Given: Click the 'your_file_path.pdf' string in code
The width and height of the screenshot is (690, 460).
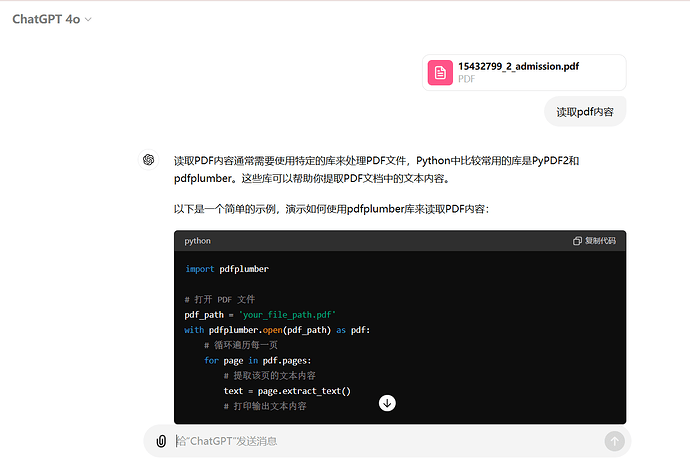Looking at the screenshot, I should pyautogui.click(x=287, y=315).
